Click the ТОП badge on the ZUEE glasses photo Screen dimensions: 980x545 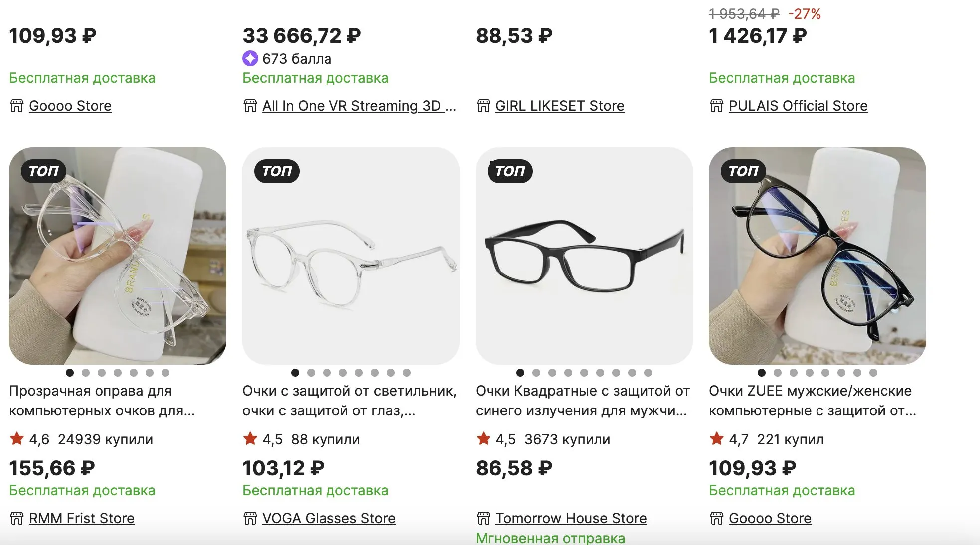[x=743, y=171]
